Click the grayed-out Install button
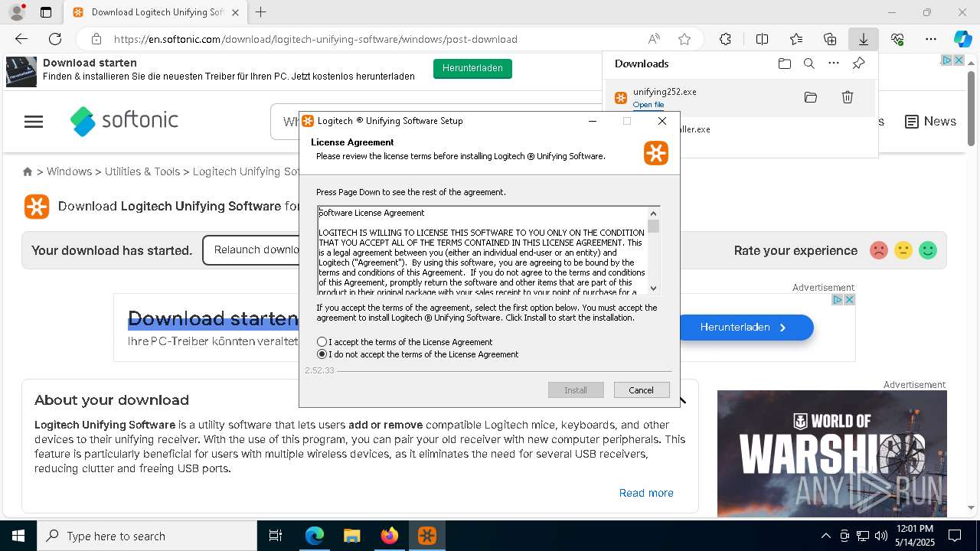 [576, 390]
